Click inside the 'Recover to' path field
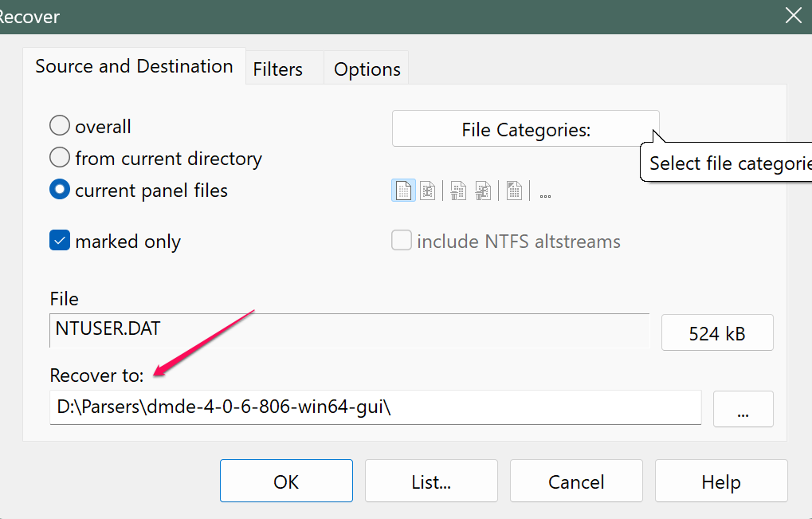 (375, 407)
